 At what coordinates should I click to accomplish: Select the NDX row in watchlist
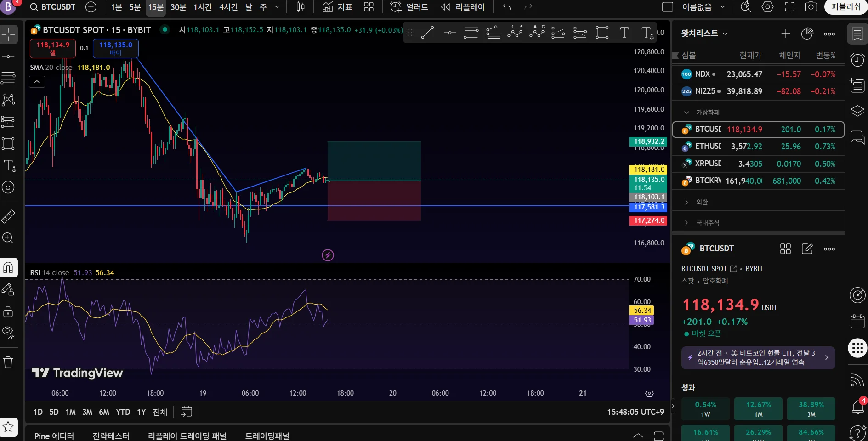point(758,74)
